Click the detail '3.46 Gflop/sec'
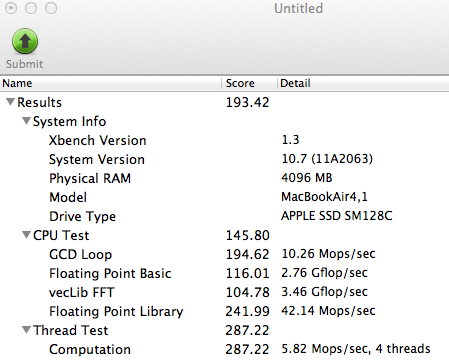 click(324, 292)
